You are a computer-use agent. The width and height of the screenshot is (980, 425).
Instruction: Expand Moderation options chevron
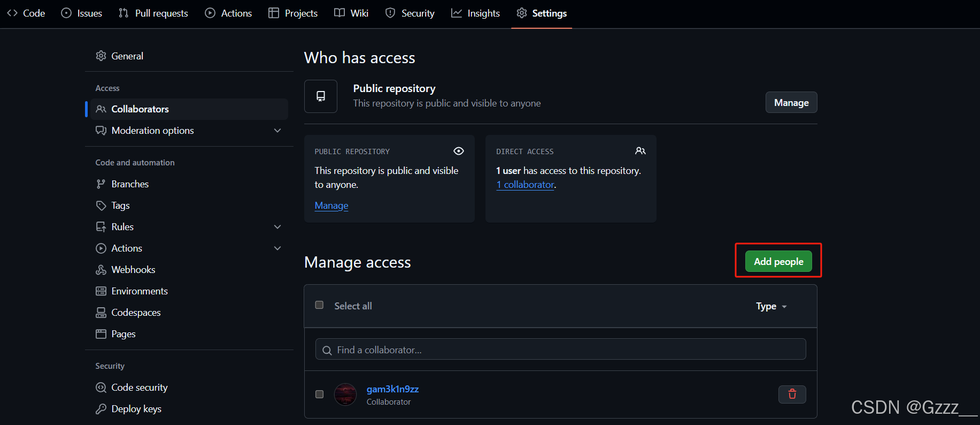277,130
